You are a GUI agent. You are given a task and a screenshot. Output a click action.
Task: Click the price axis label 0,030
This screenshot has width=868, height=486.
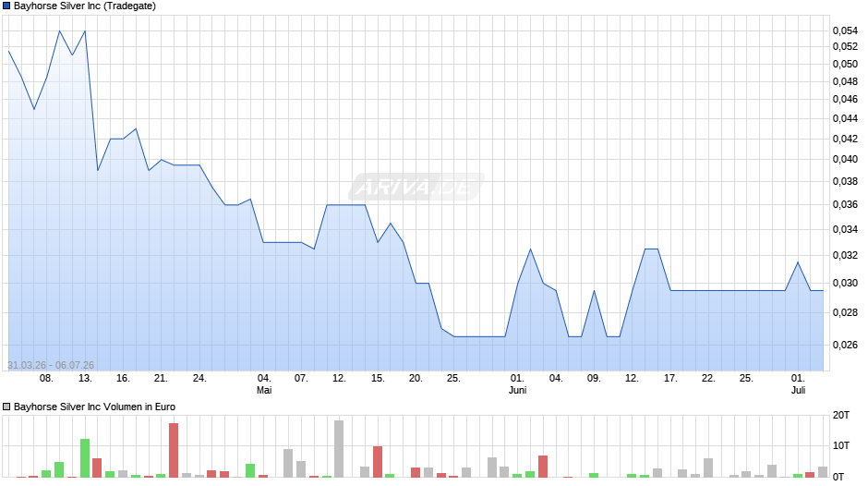[x=845, y=283]
